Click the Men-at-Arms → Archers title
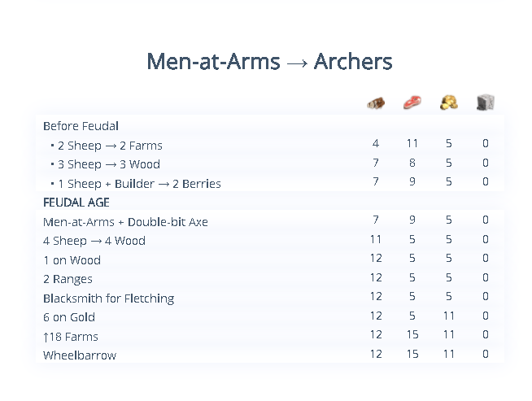This screenshot has width=532, height=401. click(269, 61)
